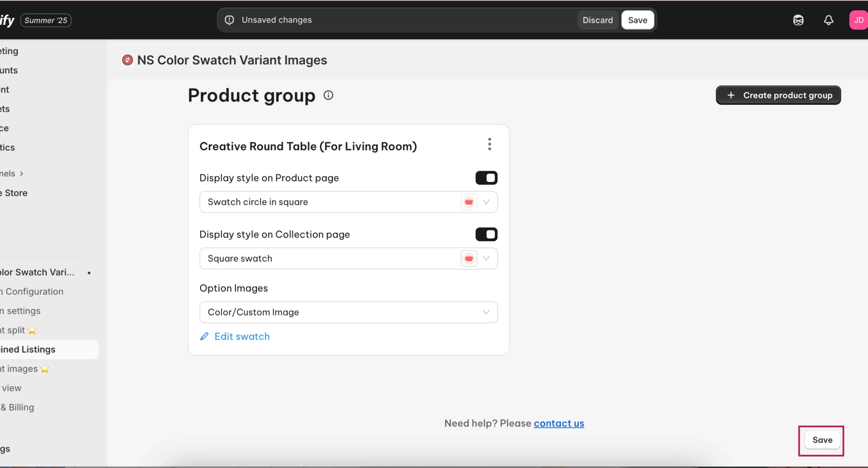Open the Configuration sidebar item
Screen dimensions: 868x468
(x=32, y=292)
